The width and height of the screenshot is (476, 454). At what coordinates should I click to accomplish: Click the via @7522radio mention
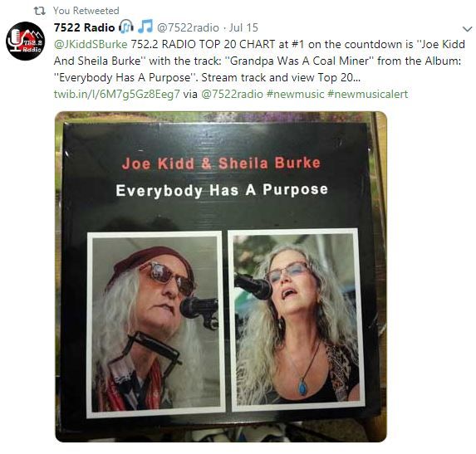[x=233, y=94]
